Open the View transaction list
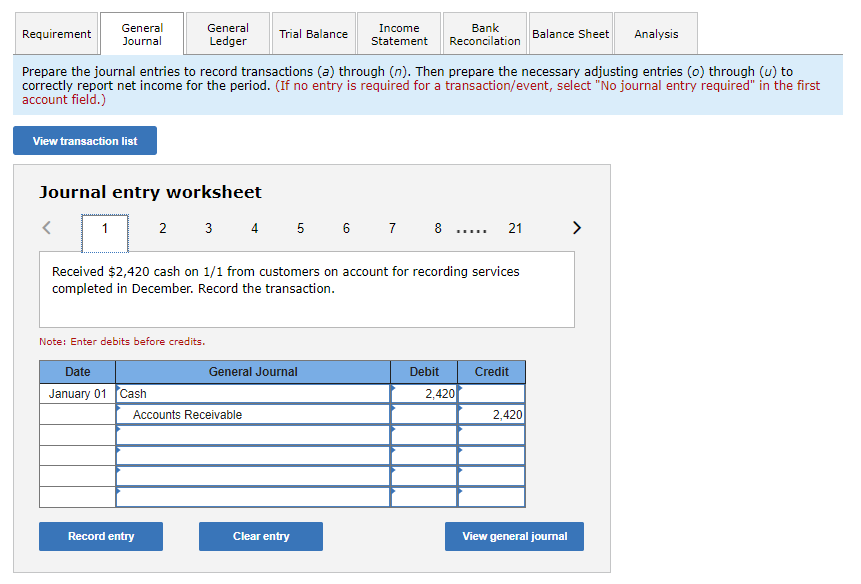Image resolution: width=861 pixels, height=584 pixels. [84, 140]
